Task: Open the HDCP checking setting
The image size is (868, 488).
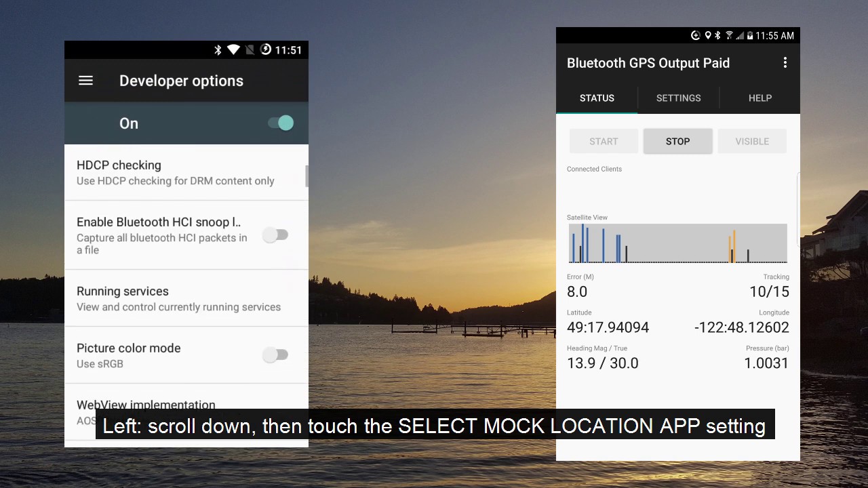Action: (186, 172)
